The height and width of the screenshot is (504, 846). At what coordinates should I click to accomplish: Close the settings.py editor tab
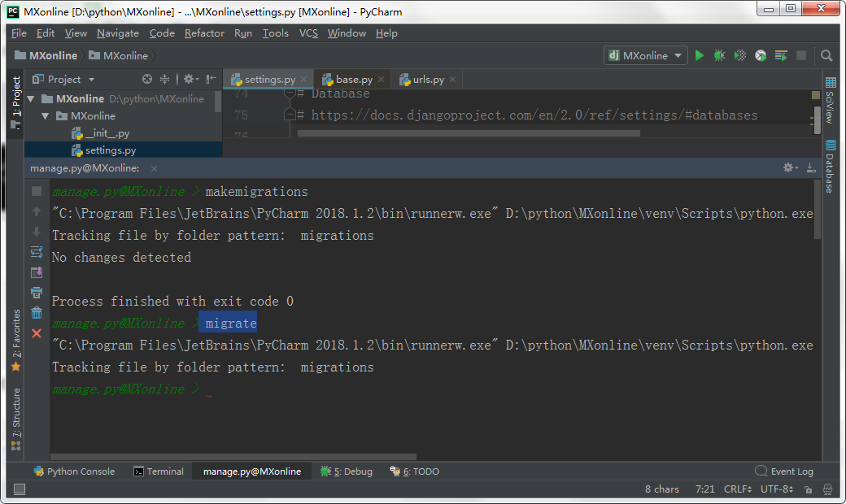(303, 79)
